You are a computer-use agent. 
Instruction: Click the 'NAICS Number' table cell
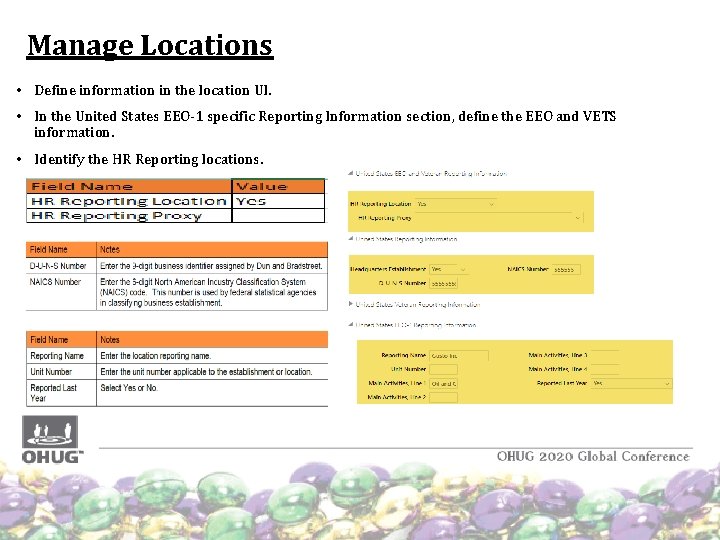61,292
